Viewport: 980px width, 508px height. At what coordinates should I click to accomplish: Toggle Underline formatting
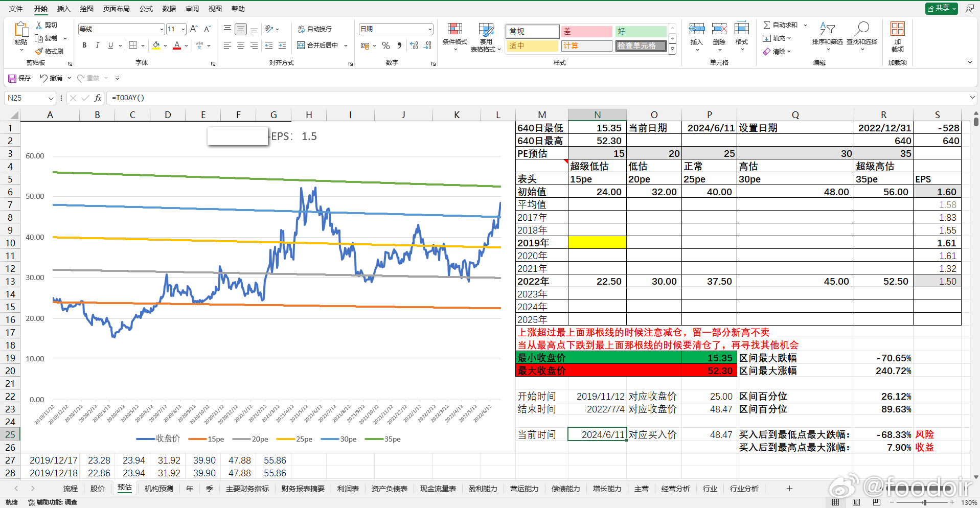(x=110, y=45)
